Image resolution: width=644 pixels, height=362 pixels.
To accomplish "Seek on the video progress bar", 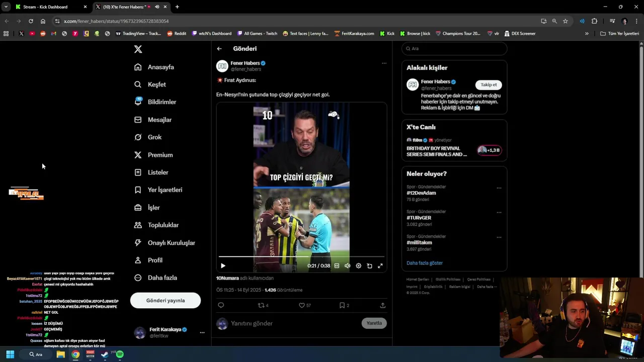I will [301, 257].
